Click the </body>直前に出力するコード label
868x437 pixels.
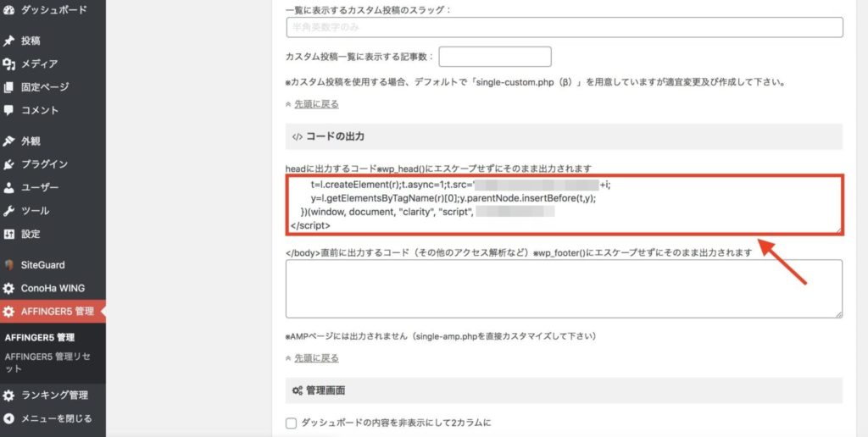click(x=519, y=252)
